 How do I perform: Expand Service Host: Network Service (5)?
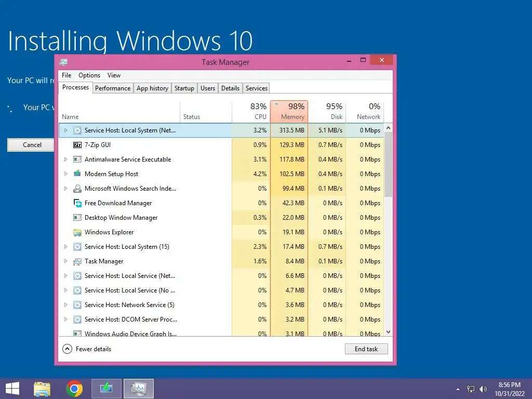click(x=66, y=304)
